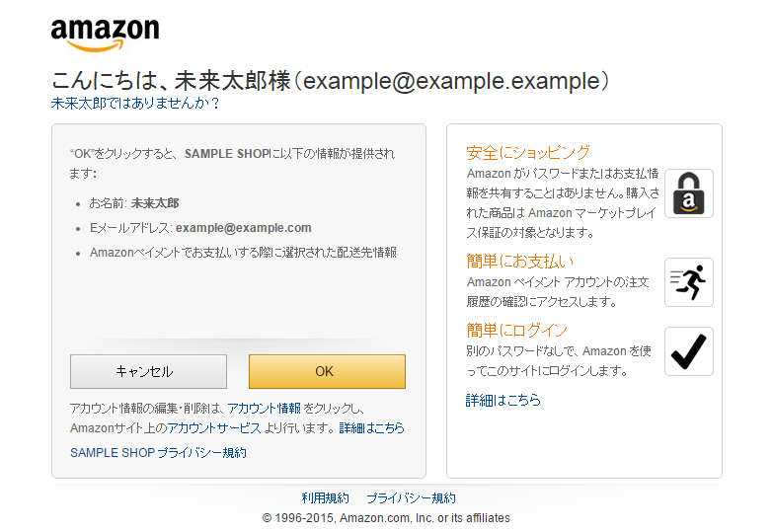Click the running figure easy payment icon
The image size is (773, 532).
pyautogui.click(x=689, y=282)
